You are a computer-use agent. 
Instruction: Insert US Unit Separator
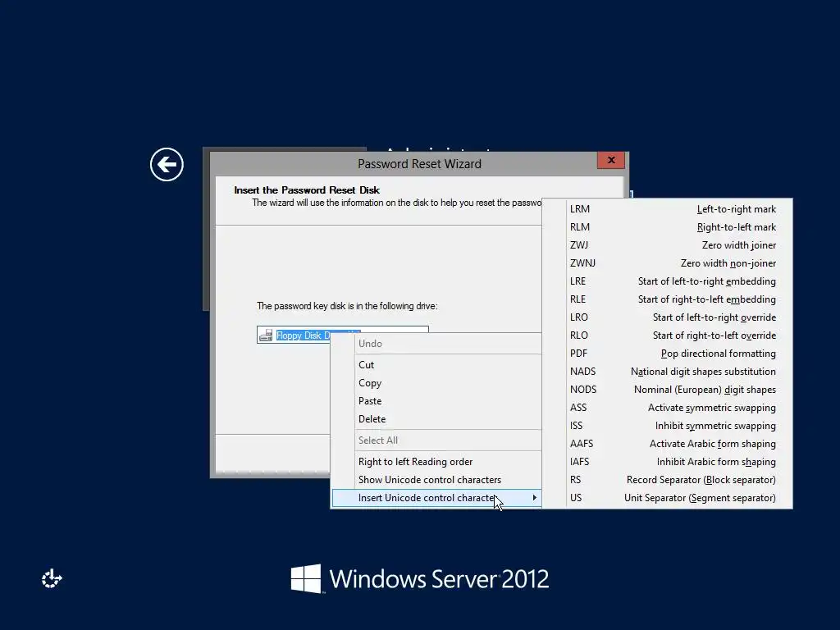tap(668, 498)
